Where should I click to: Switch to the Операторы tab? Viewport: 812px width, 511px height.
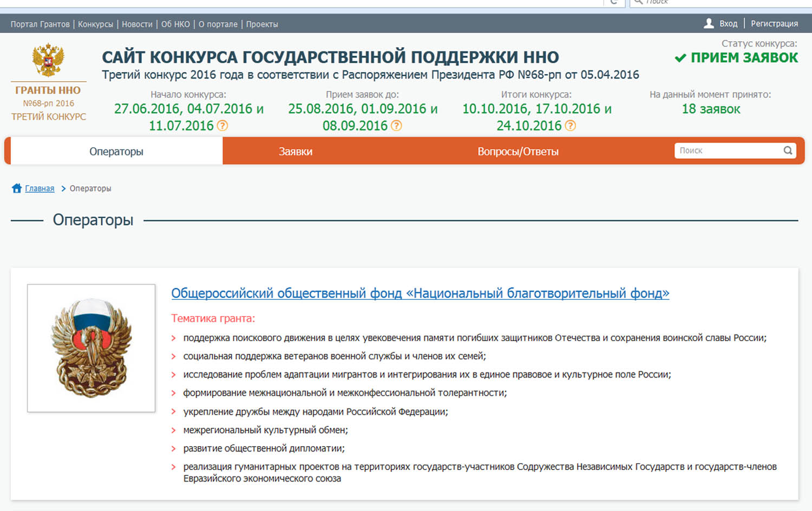(116, 151)
